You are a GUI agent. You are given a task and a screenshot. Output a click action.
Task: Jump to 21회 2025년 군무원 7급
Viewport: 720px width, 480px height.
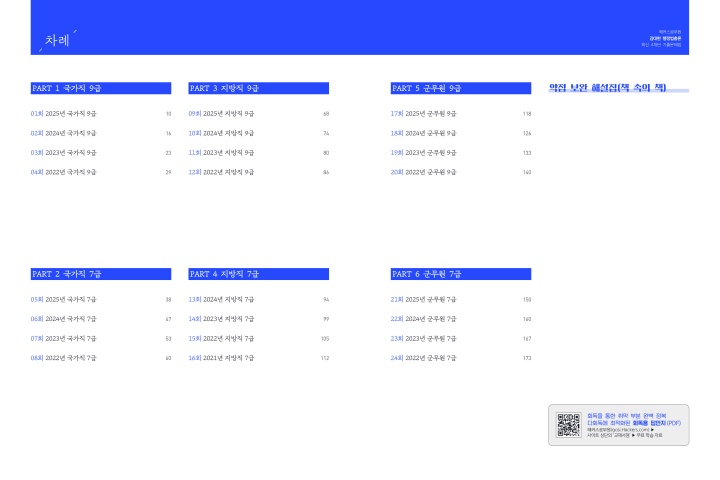coord(424,299)
